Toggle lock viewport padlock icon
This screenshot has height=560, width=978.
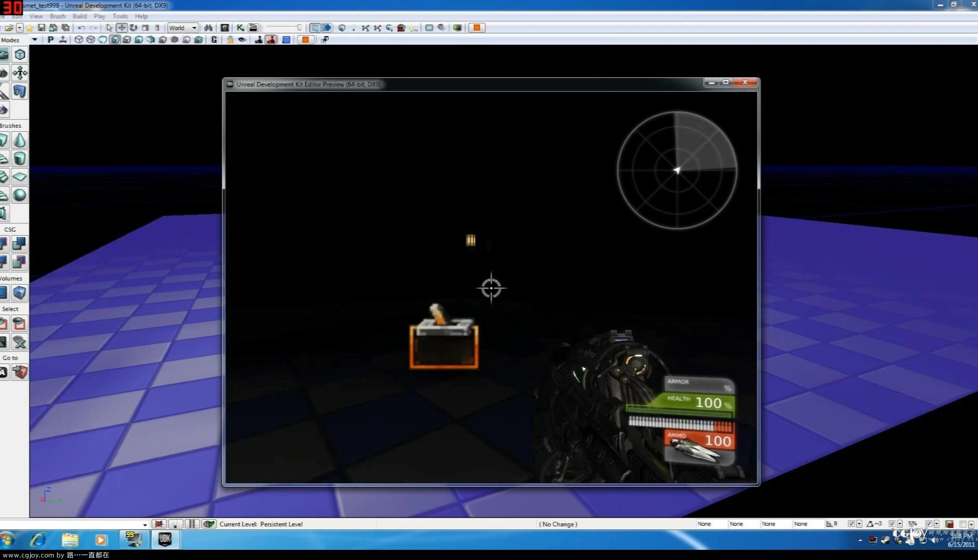click(x=230, y=40)
